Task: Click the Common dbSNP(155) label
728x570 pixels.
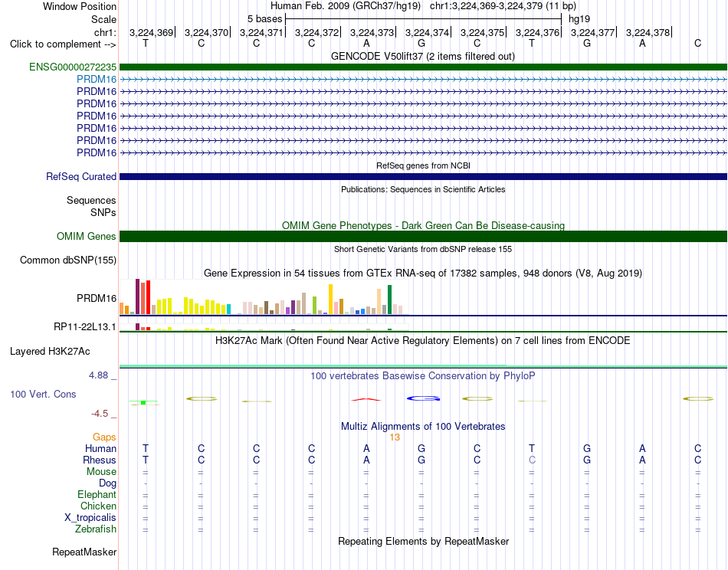Action: click(68, 260)
